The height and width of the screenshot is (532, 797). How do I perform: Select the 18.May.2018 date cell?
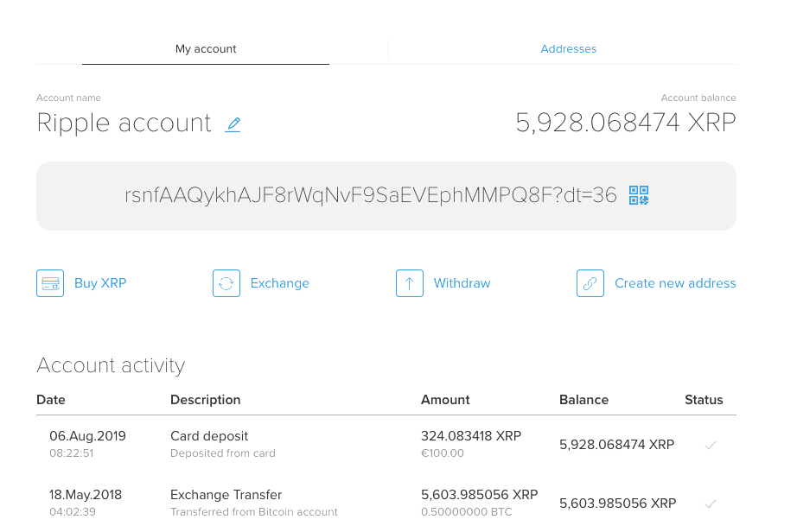[86, 495]
